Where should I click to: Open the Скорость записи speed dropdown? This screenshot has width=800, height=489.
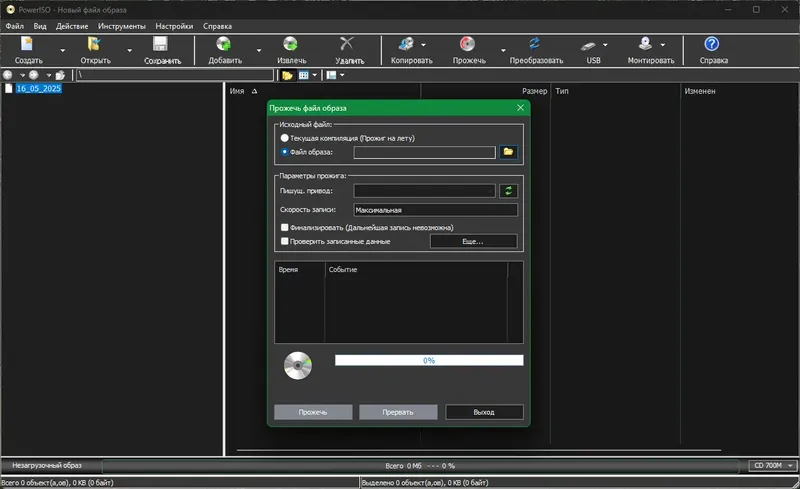click(x=435, y=210)
